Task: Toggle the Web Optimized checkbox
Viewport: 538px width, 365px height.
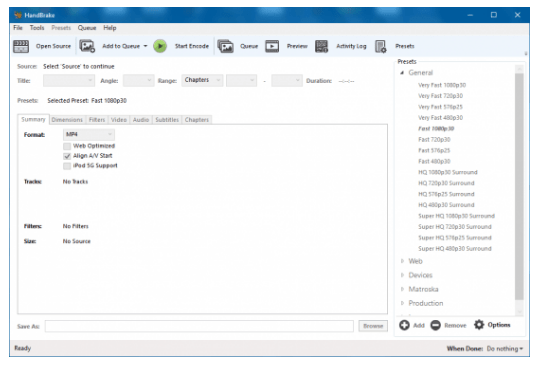Action: tap(67, 146)
